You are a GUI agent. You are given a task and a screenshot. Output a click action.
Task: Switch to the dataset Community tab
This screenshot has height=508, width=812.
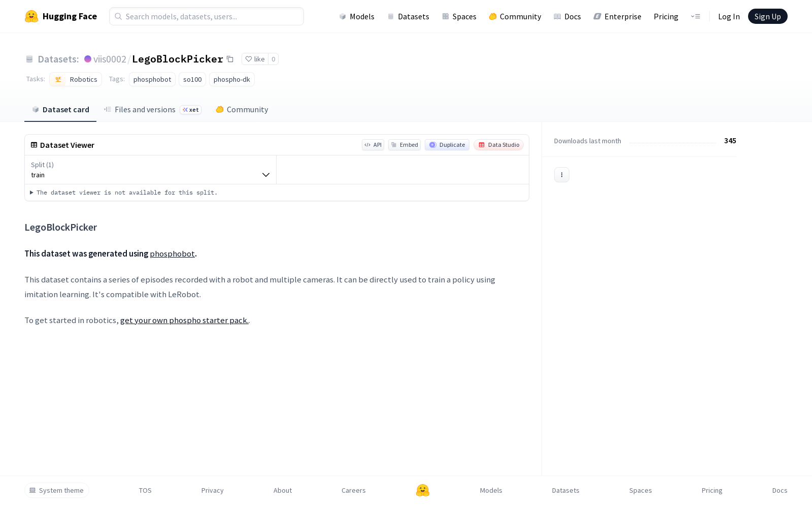pos(242,110)
